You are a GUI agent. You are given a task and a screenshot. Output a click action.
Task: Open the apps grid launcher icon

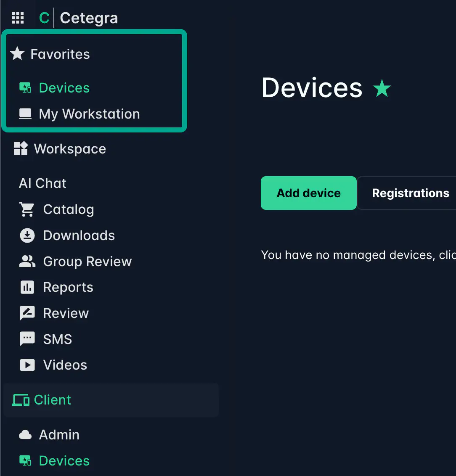point(18,18)
